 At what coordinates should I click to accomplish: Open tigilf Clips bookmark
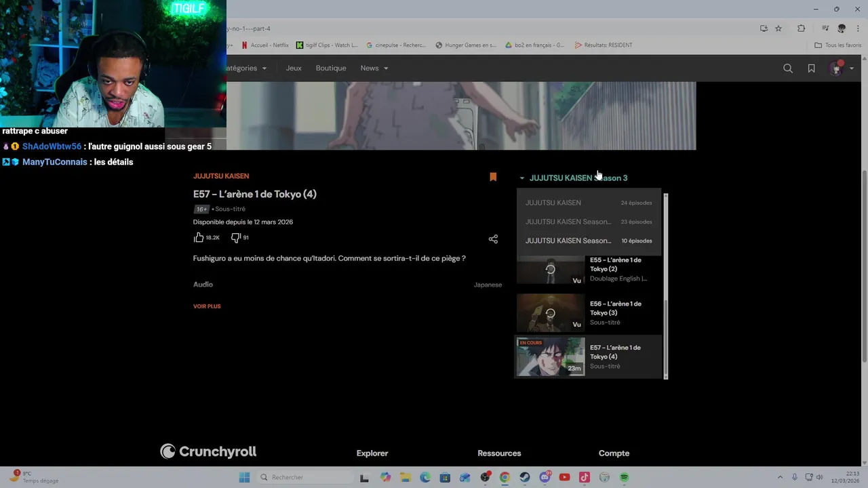(x=328, y=45)
